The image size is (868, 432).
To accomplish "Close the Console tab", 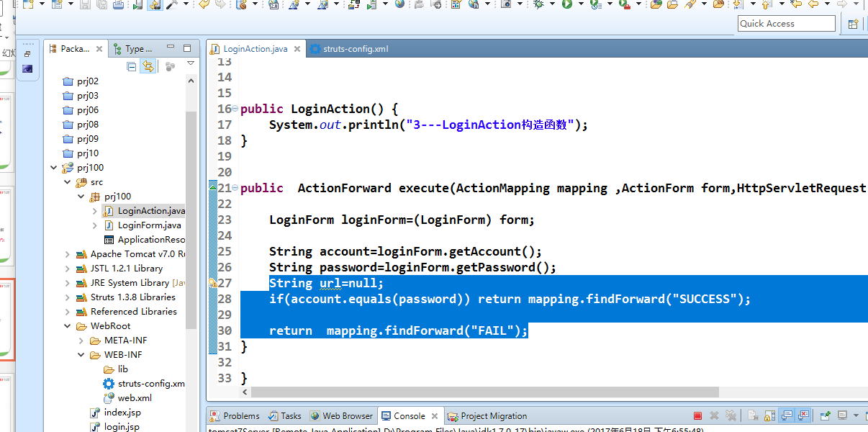I will 435,416.
